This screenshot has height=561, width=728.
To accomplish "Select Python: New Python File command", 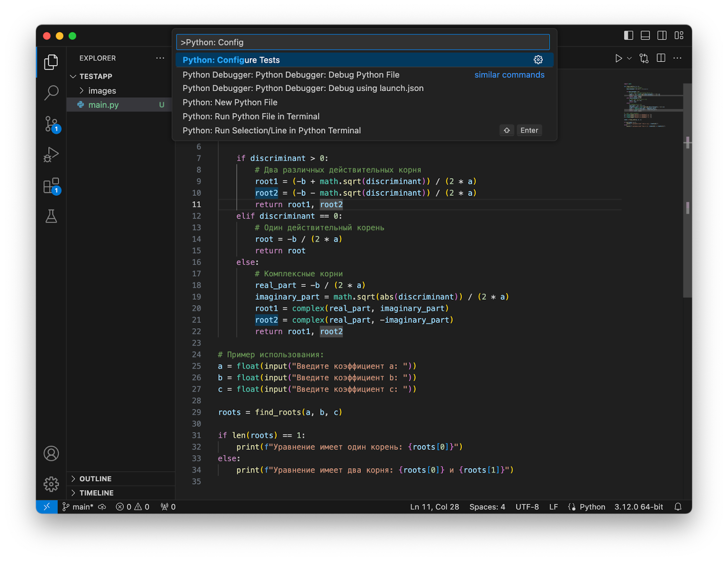I will (x=364, y=102).
